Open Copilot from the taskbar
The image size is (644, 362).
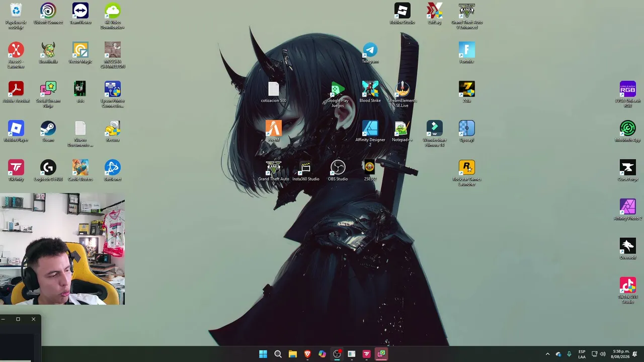(x=322, y=354)
